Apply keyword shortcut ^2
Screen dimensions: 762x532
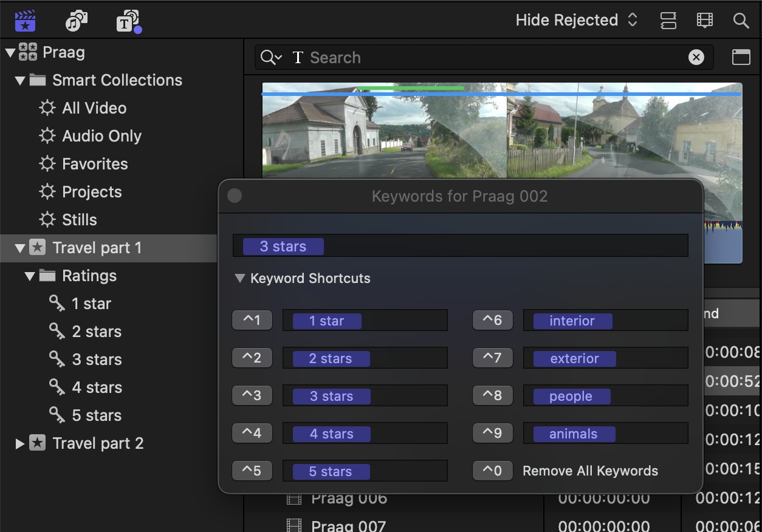coord(252,358)
